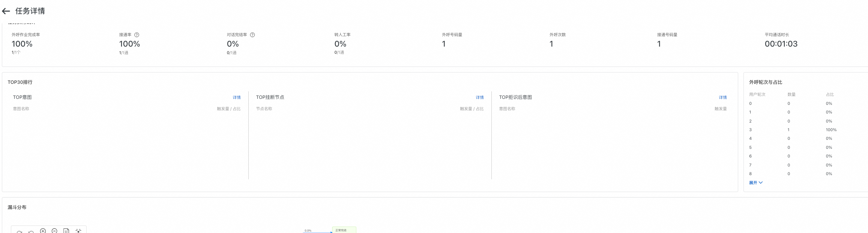Expand 展开 in 外呼轮次与占比 panel

pyautogui.click(x=756, y=183)
